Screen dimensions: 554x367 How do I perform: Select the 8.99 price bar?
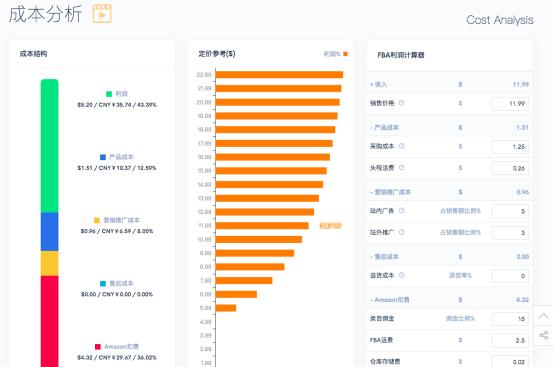(250, 267)
